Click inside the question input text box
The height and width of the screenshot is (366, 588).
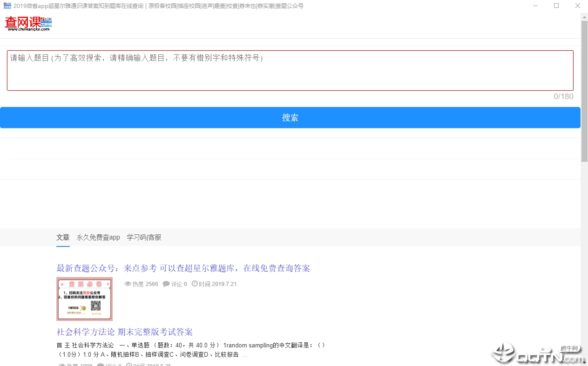coord(290,70)
